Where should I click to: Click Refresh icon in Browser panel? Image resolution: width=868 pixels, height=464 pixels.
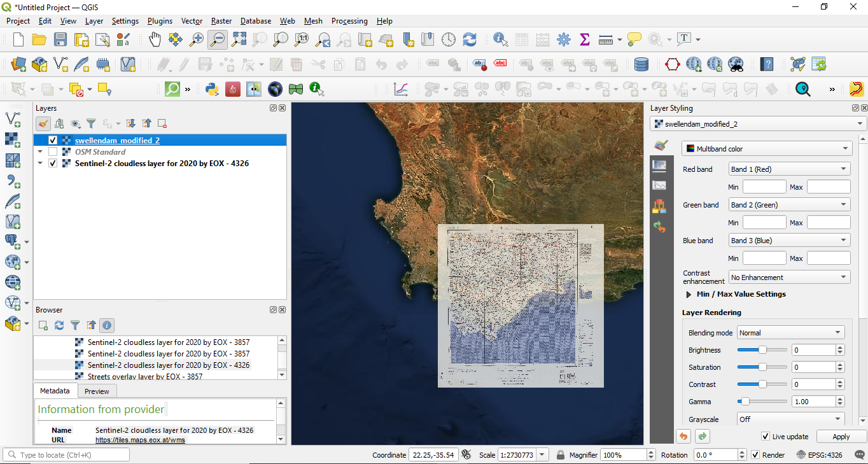[x=59, y=325]
